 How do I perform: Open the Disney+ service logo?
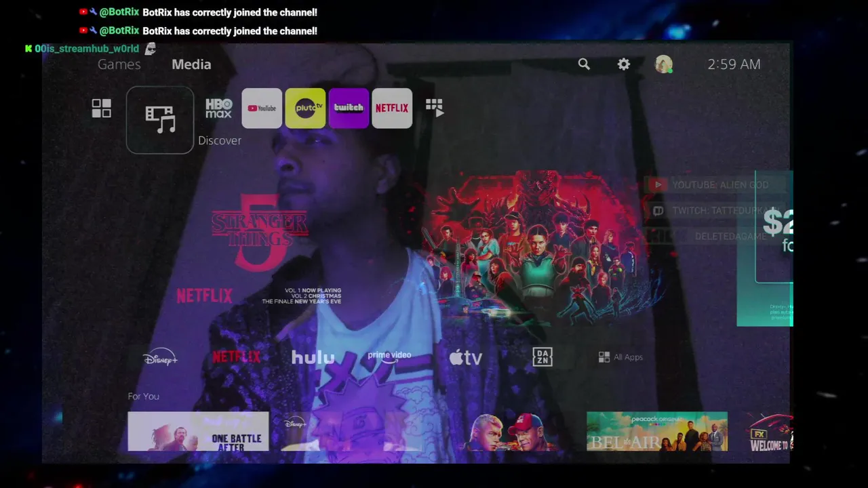(160, 357)
